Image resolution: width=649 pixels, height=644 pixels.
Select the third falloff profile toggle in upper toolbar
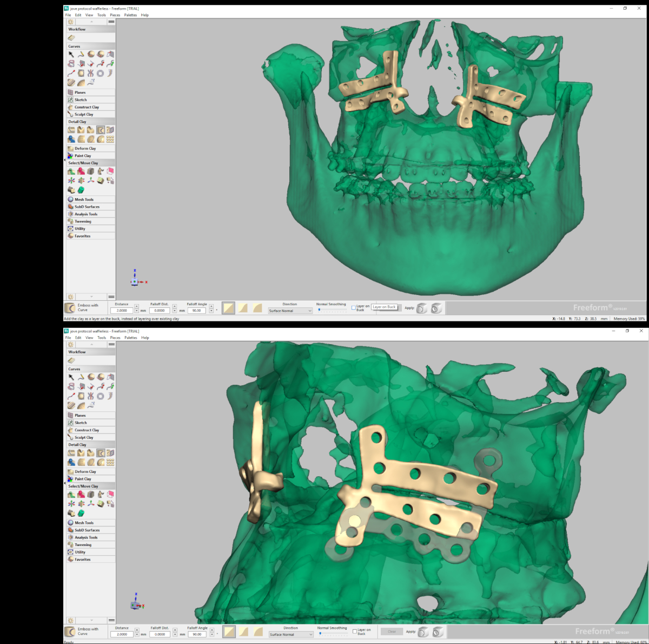click(257, 308)
